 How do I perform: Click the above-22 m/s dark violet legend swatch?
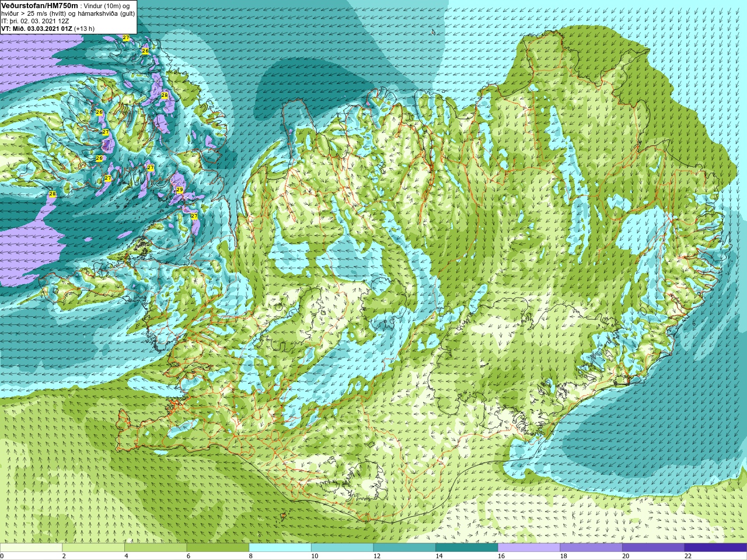pyautogui.click(x=715, y=548)
